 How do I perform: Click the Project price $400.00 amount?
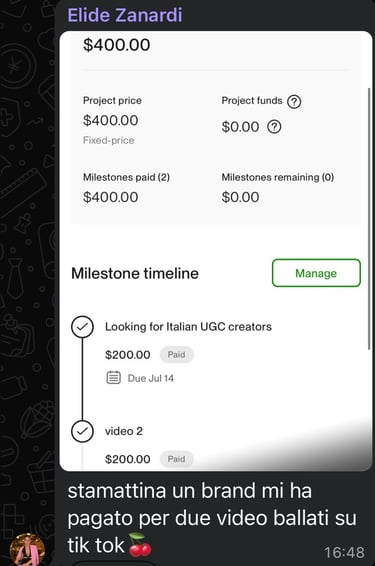coord(110,120)
